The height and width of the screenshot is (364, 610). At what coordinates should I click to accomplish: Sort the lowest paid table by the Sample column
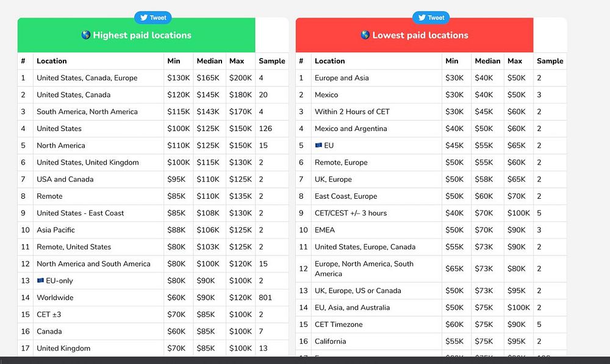(550, 61)
